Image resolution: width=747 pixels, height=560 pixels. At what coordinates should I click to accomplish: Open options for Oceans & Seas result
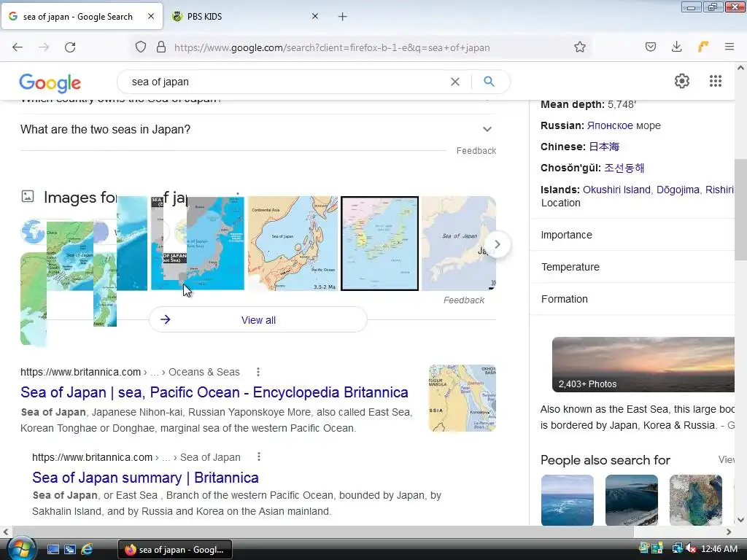[258, 372]
